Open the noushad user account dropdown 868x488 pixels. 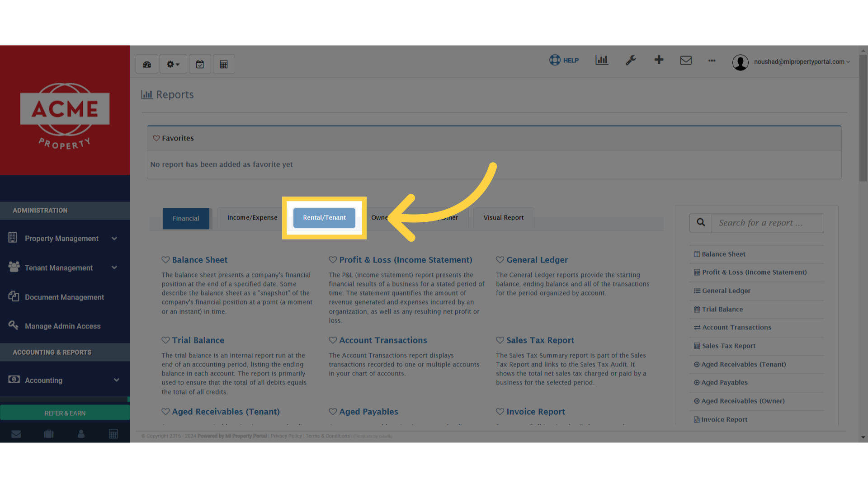[802, 62]
